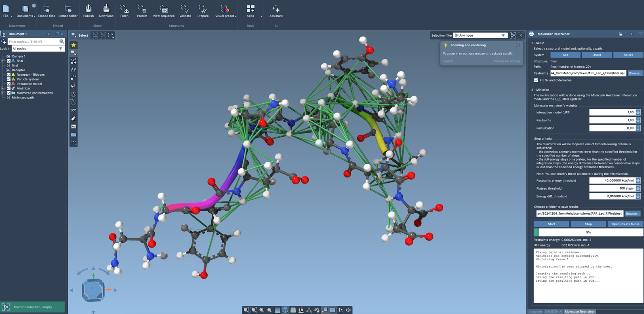The height and width of the screenshot is (314, 644).
Task: Uncheck Fix N- and C-terminus checkbox
Action: tap(536, 80)
